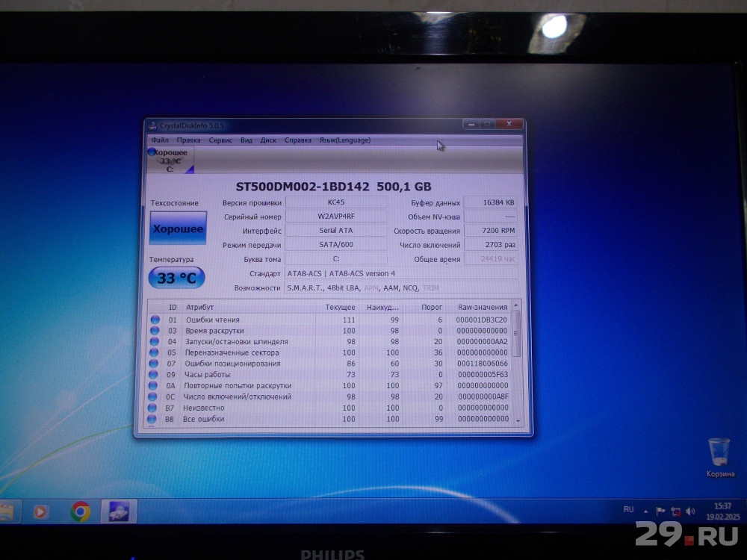Open the media player taskbar icon

pyautogui.click(x=40, y=512)
